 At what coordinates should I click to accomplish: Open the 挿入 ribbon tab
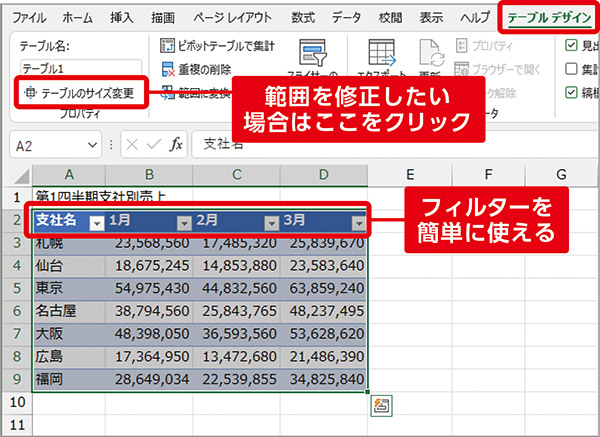[x=121, y=18]
